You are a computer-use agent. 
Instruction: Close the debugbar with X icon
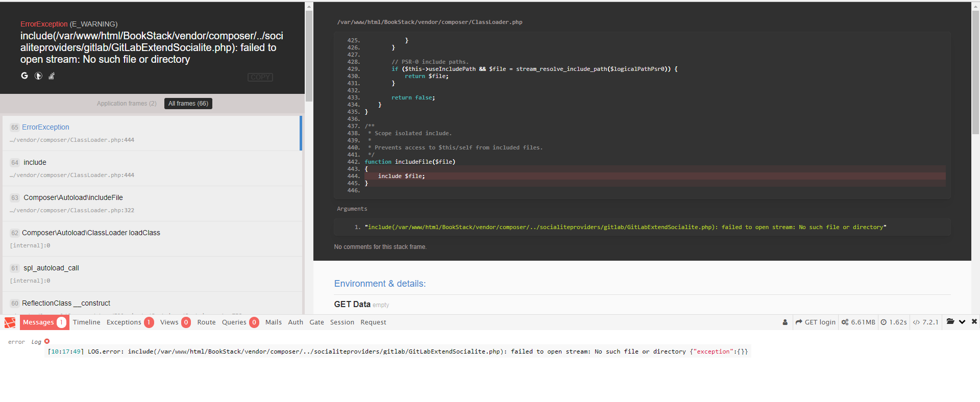click(x=974, y=321)
